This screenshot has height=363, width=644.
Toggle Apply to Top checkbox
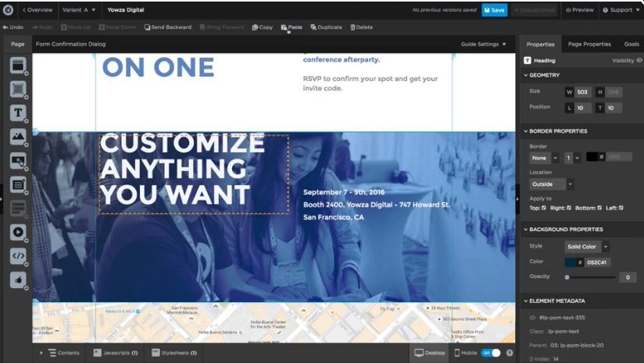pyautogui.click(x=544, y=208)
